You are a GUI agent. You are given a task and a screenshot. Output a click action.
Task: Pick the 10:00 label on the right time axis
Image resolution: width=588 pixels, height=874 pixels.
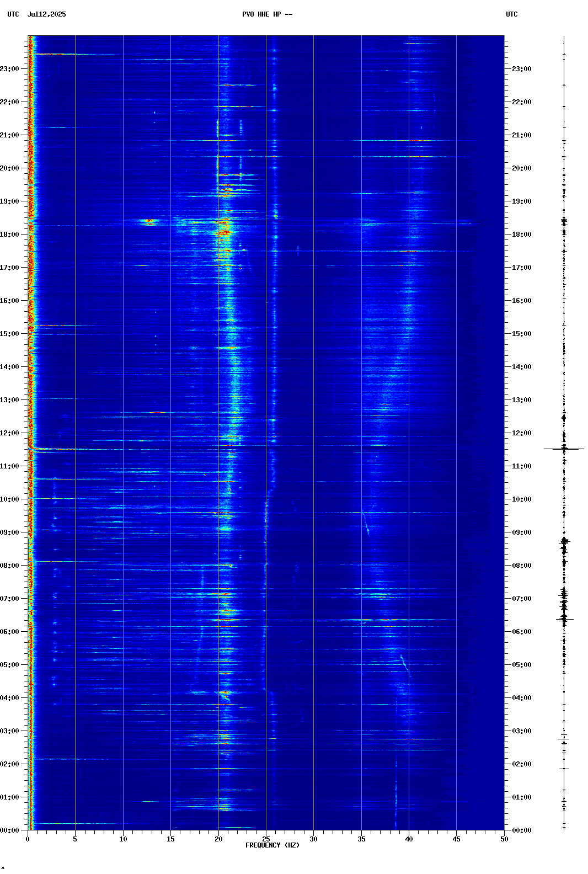pos(522,499)
